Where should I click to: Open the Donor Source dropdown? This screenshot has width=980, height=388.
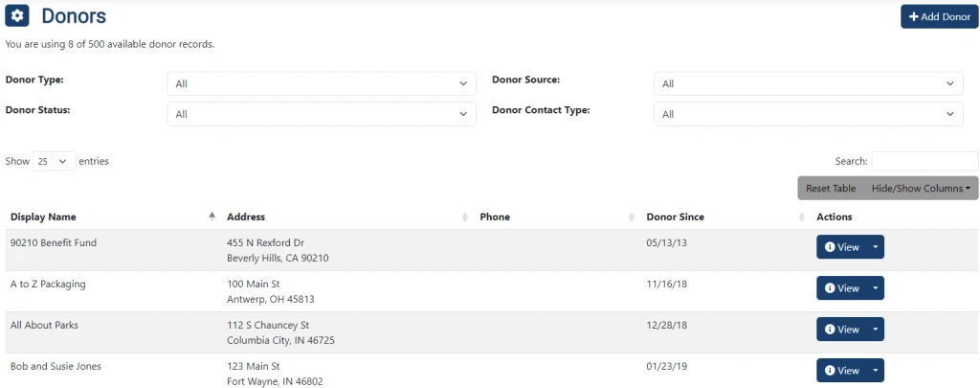(x=808, y=83)
